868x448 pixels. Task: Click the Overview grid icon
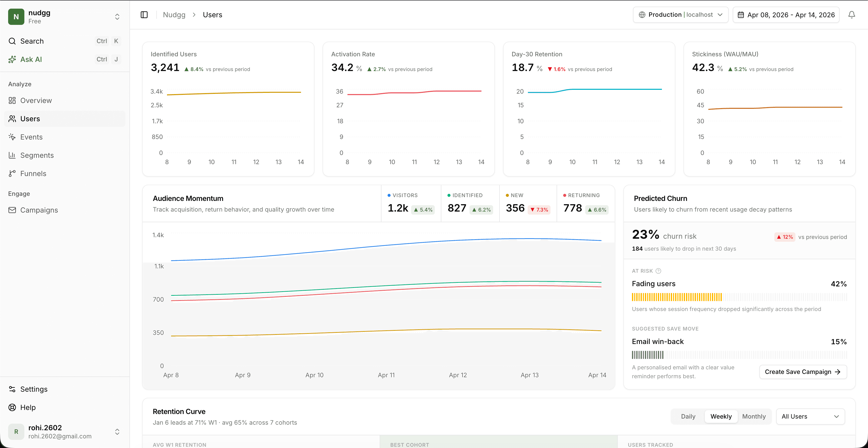(x=12, y=100)
